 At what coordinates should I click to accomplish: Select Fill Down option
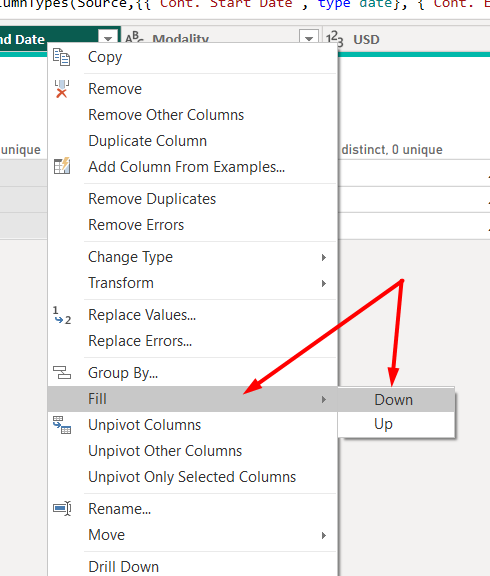click(396, 400)
